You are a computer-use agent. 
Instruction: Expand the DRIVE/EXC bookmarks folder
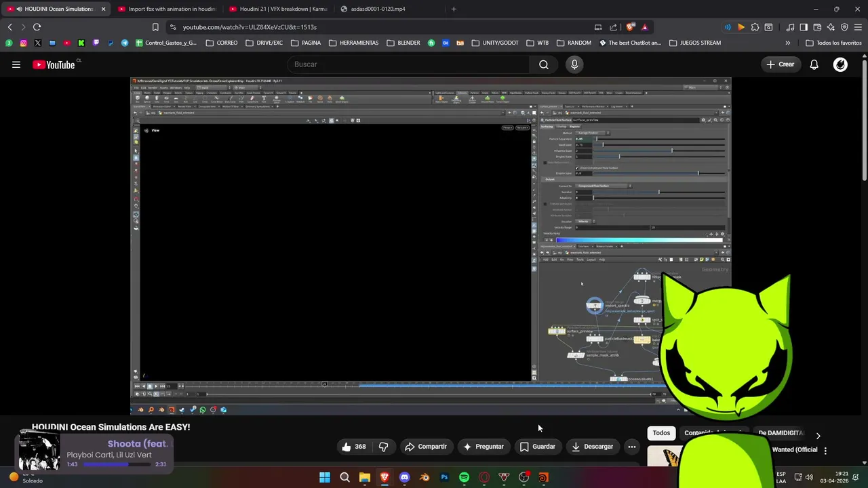click(264, 43)
